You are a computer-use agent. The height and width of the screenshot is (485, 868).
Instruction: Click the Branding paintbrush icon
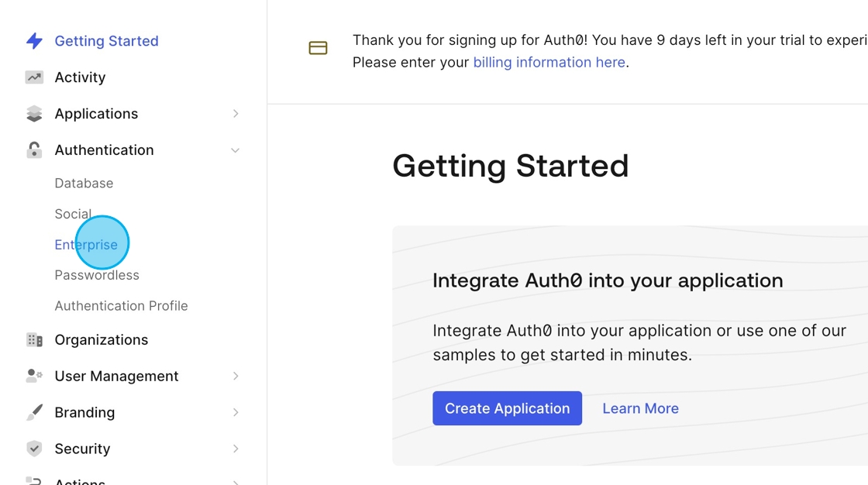pos(34,412)
